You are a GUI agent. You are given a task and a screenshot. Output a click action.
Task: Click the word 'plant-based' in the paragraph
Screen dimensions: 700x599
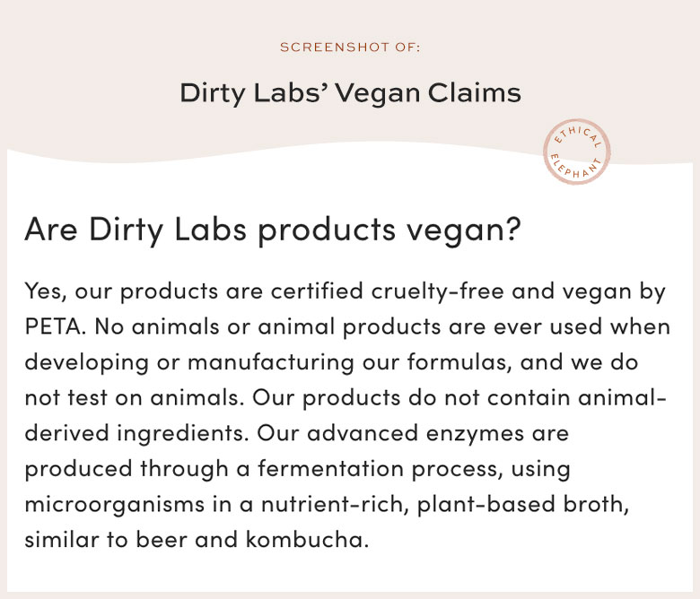point(486,505)
